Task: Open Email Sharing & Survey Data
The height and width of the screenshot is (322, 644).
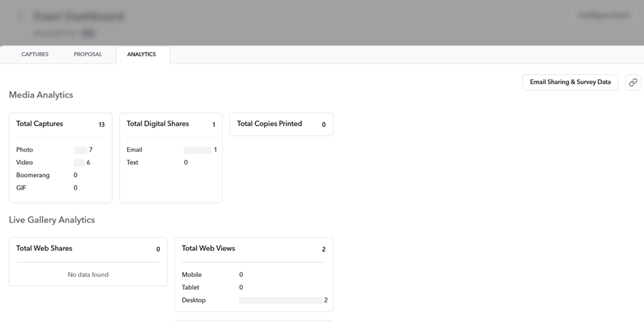Action: coord(570,82)
